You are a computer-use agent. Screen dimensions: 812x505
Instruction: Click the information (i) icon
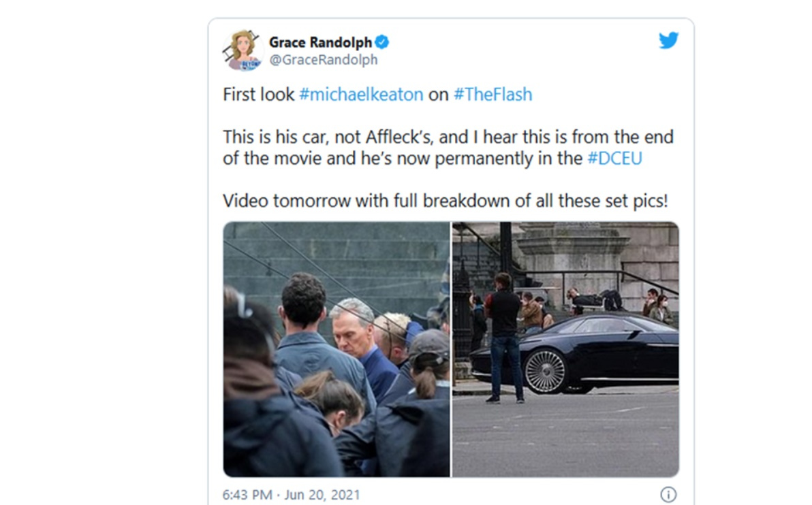(668, 495)
